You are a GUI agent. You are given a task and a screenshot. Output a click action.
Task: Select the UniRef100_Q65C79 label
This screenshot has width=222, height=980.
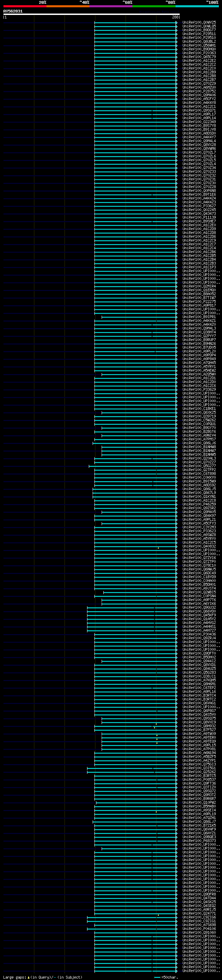pyautogui.click(x=199, y=57)
